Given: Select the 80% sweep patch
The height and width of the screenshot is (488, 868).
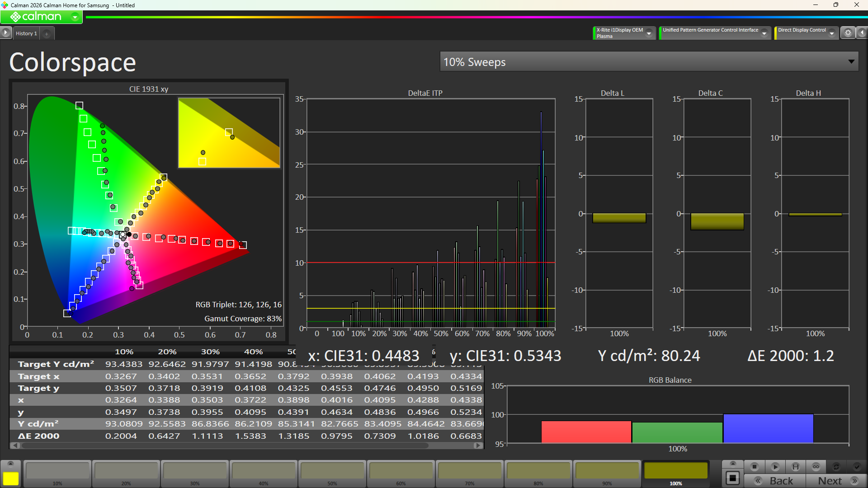Looking at the screenshot, I should (x=538, y=474).
